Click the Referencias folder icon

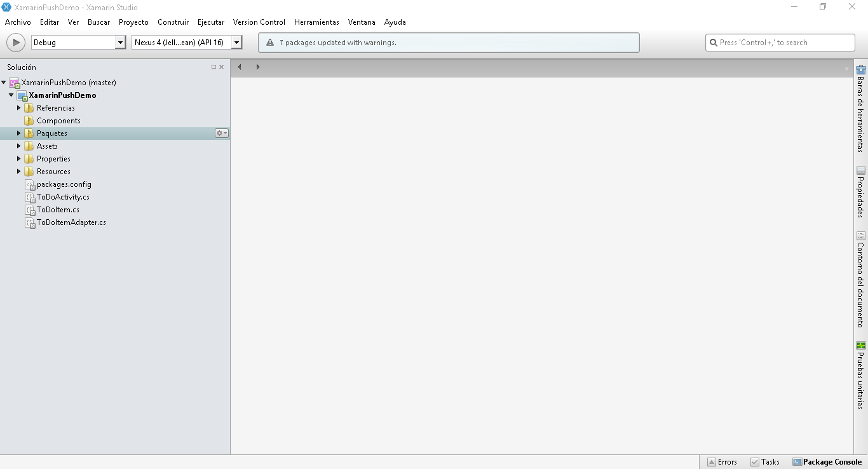29,108
